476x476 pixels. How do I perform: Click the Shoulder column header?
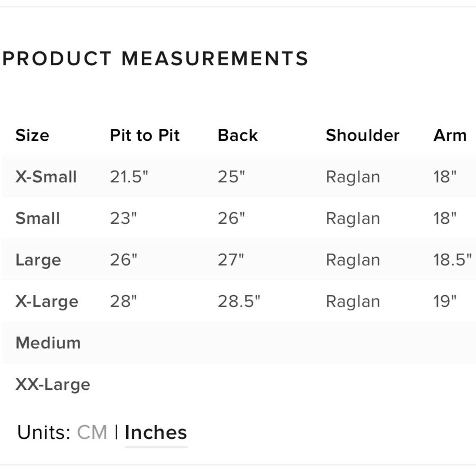click(x=362, y=135)
